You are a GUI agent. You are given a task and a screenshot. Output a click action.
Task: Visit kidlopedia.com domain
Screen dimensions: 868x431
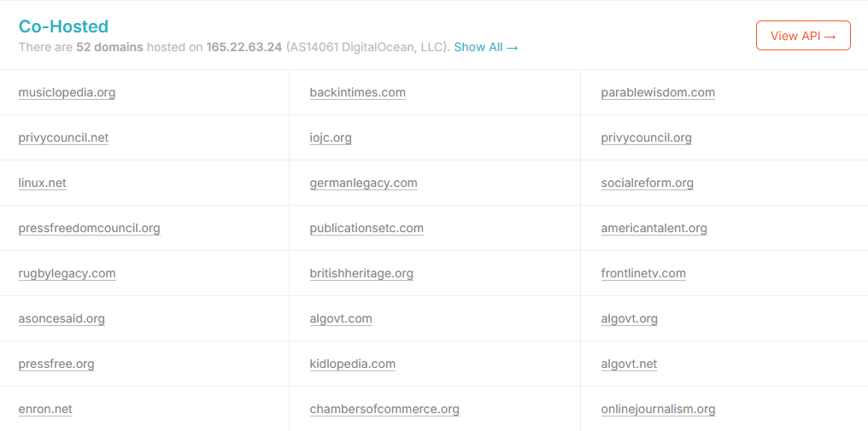pos(353,364)
